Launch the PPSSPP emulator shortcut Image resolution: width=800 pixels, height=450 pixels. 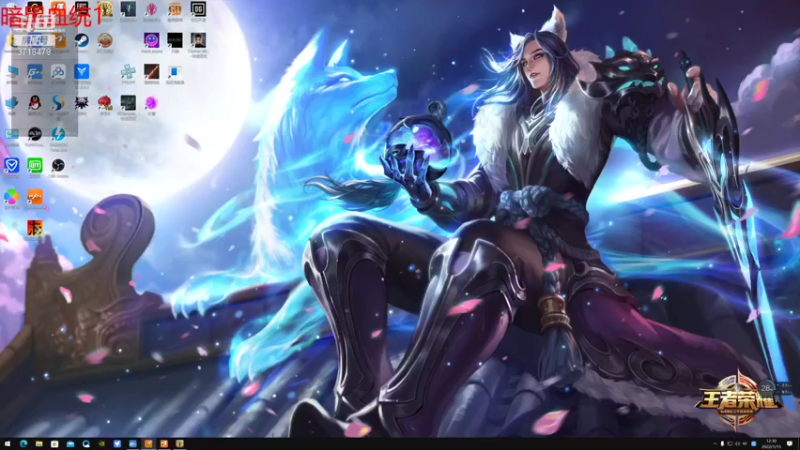[x=128, y=72]
